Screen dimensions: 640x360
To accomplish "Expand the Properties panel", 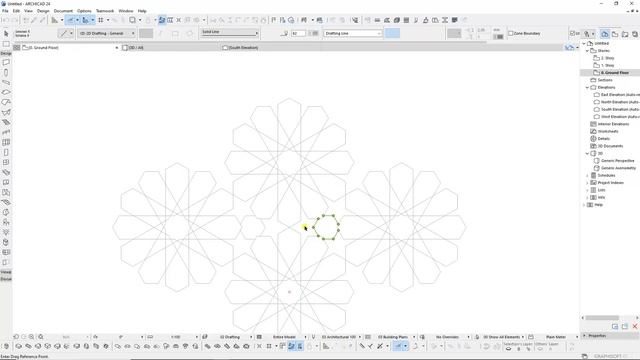I will point(584,336).
